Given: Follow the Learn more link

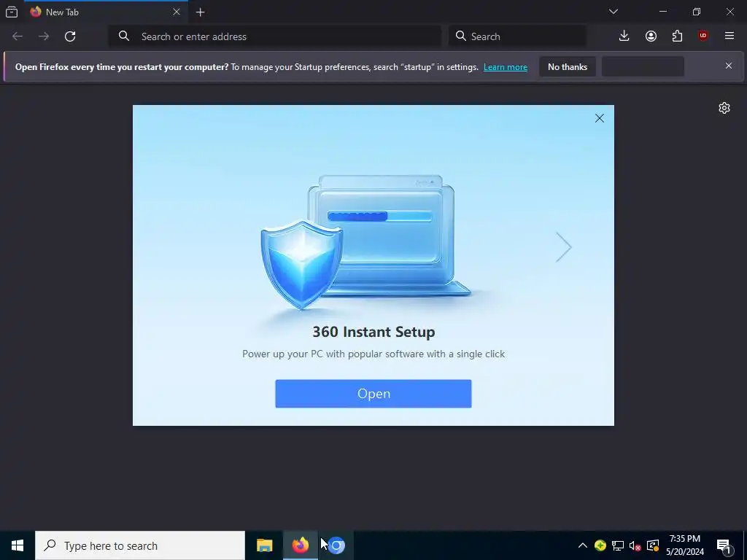Looking at the screenshot, I should 506,67.
